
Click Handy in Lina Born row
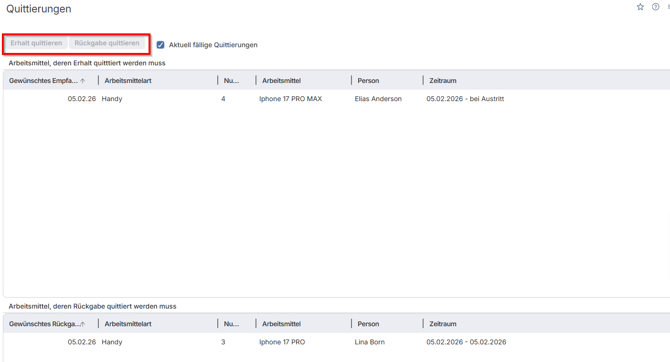[x=112, y=342]
